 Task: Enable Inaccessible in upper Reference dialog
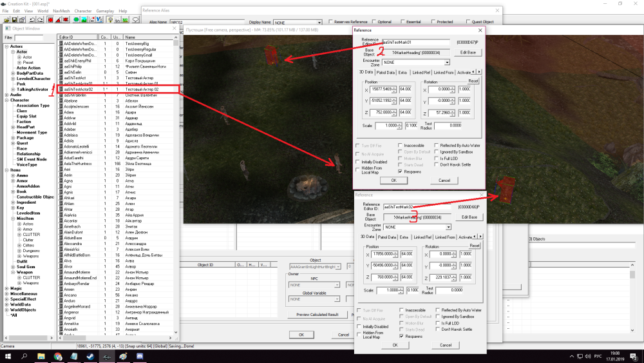[400, 146]
